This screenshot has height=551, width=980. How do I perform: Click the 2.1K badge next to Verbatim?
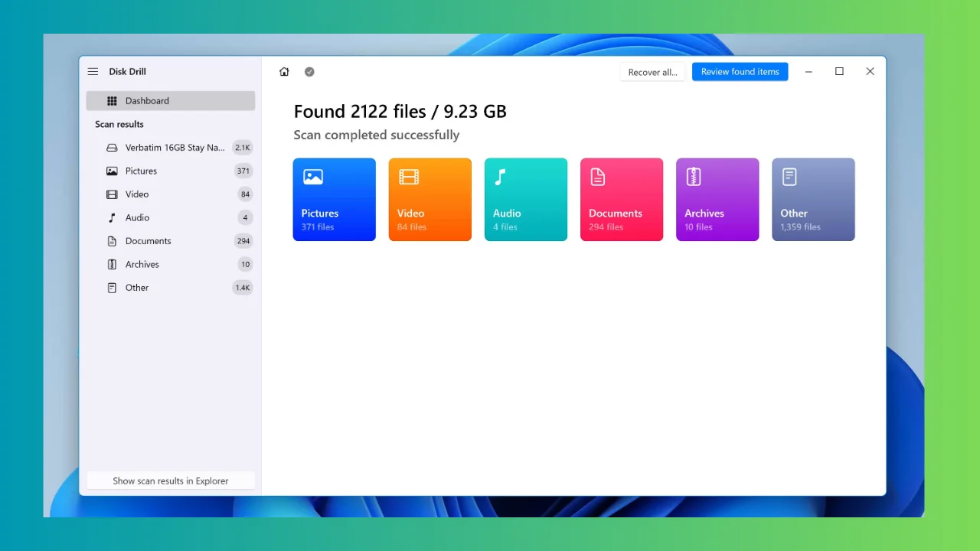(243, 148)
